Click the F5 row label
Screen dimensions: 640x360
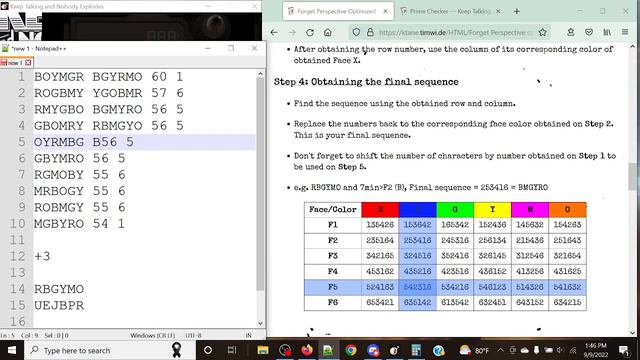(333, 287)
